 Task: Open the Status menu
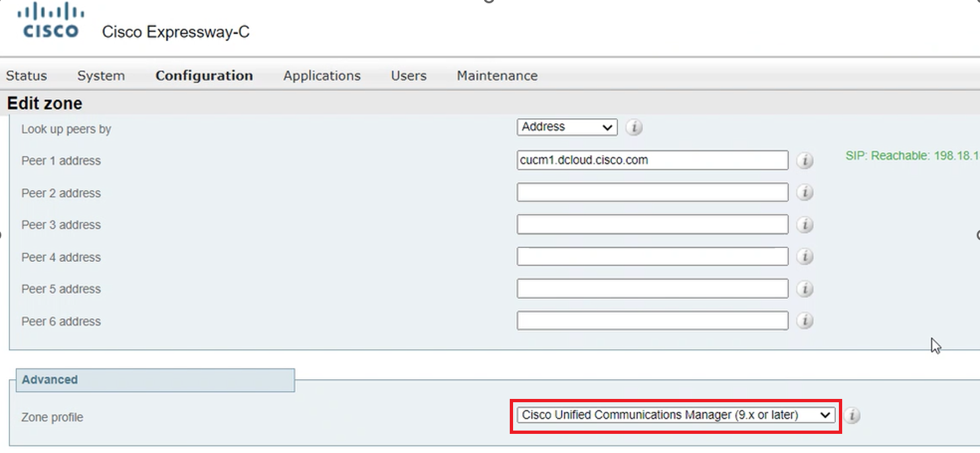tap(26, 76)
